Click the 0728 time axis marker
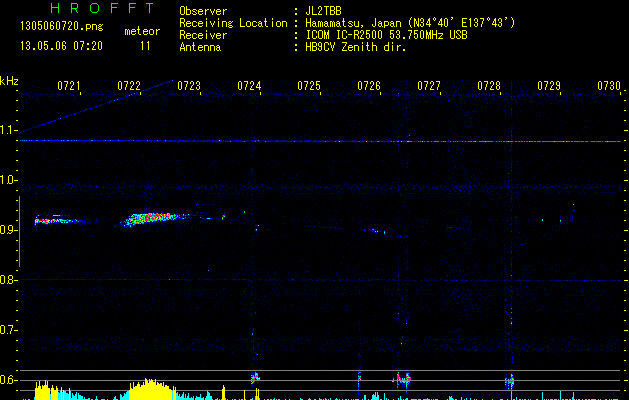The width and height of the screenshot is (629, 400). point(489,85)
